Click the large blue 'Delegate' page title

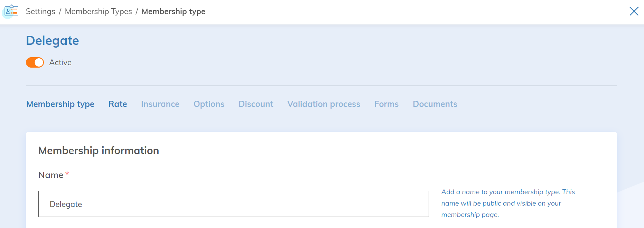pos(53,41)
